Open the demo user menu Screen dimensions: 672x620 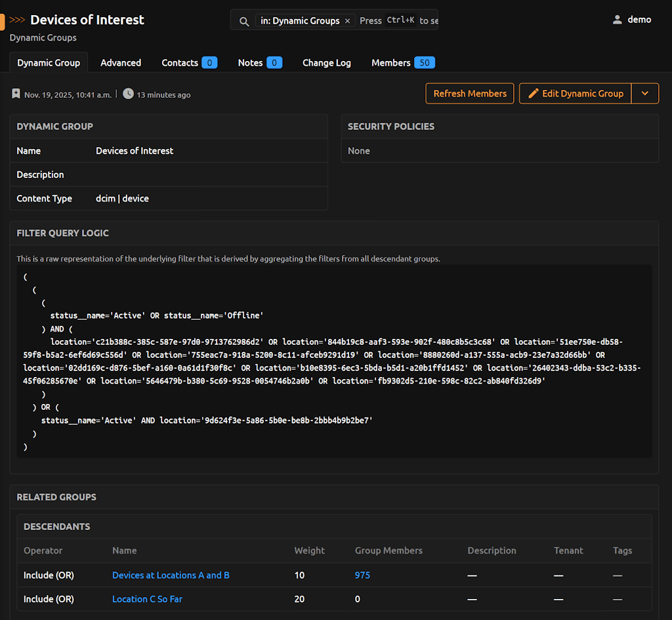[x=639, y=20]
